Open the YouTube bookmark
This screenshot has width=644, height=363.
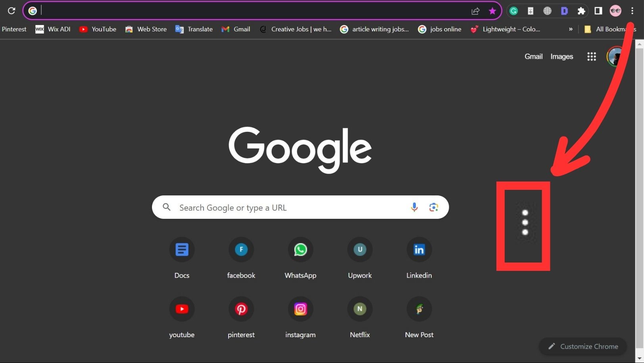(98, 29)
